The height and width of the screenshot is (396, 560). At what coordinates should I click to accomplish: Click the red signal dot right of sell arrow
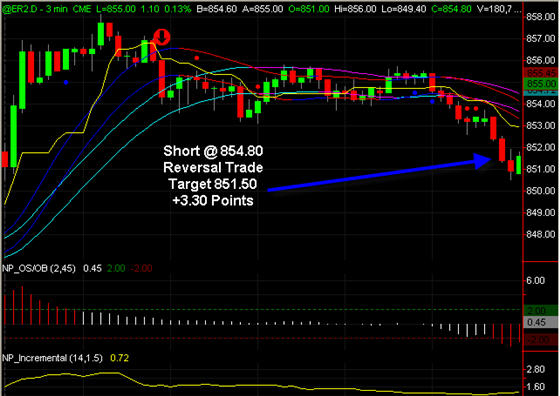click(196, 57)
